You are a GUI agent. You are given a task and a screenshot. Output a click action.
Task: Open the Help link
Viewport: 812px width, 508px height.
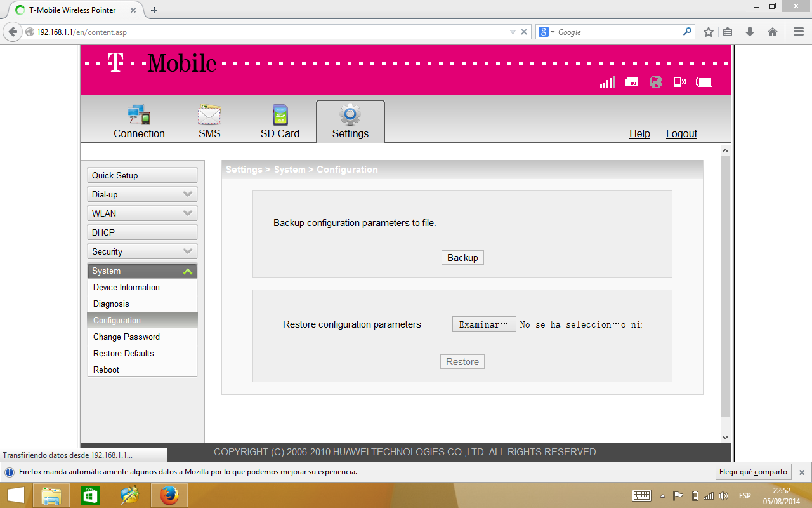tap(639, 134)
